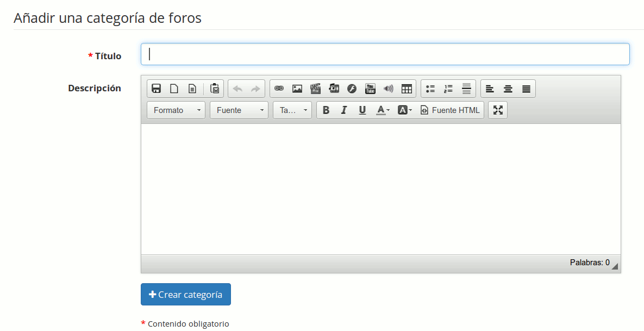The image size is (644, 331).
Task: Click the Crear categoría button
Action: pos(186,295)
